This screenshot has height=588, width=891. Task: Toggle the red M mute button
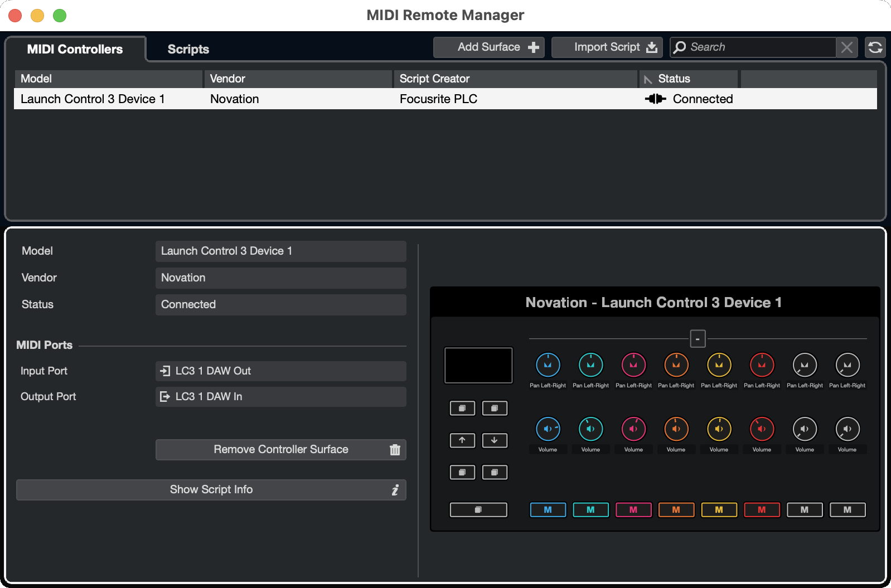pyautogui.click(x=762, y=510)
